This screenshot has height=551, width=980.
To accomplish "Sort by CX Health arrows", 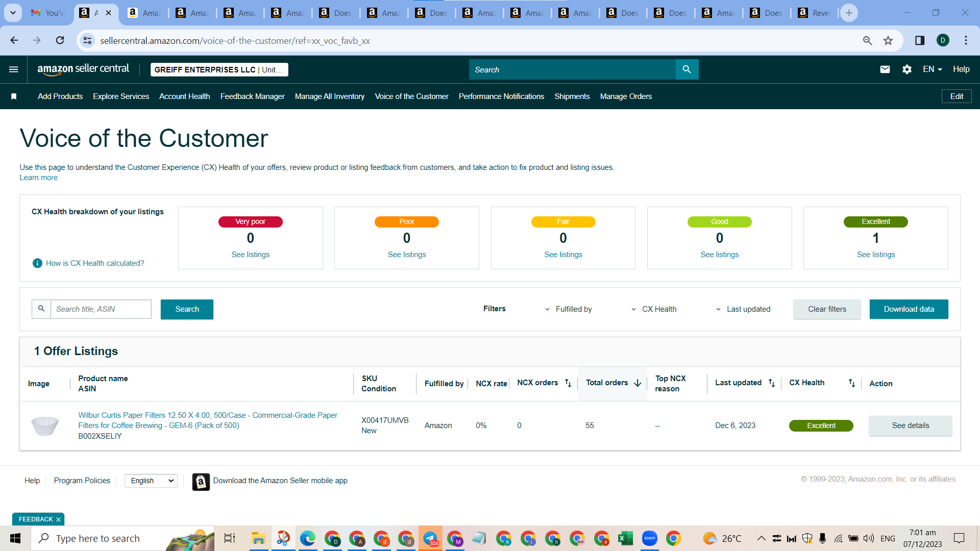I will point(852,383).
